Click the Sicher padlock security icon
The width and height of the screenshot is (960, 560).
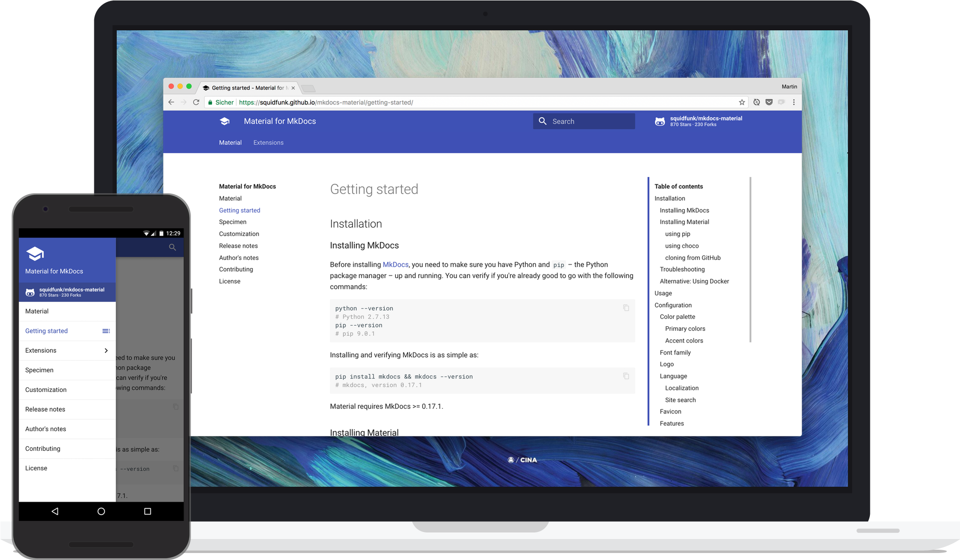pos(210,102)
